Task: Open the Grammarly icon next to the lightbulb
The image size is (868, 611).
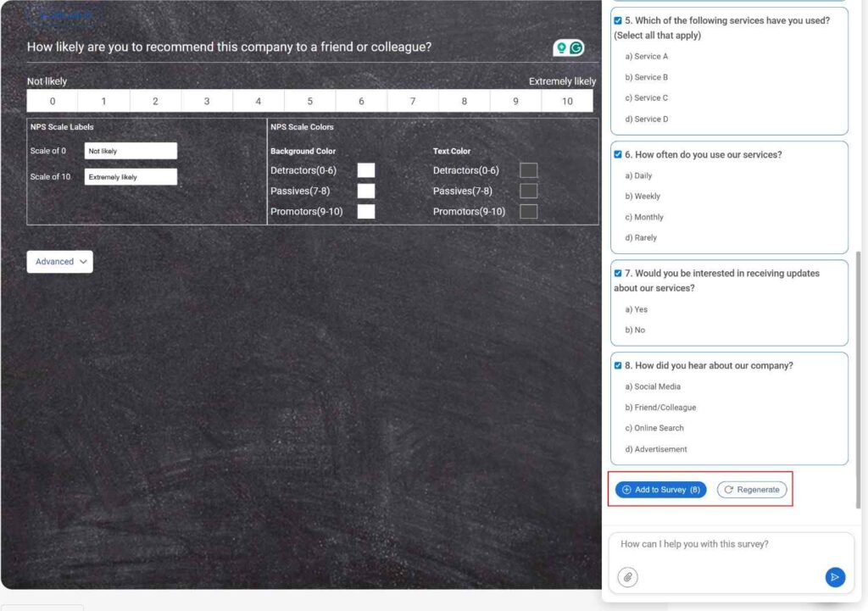Action: click(x=577, y=47)
